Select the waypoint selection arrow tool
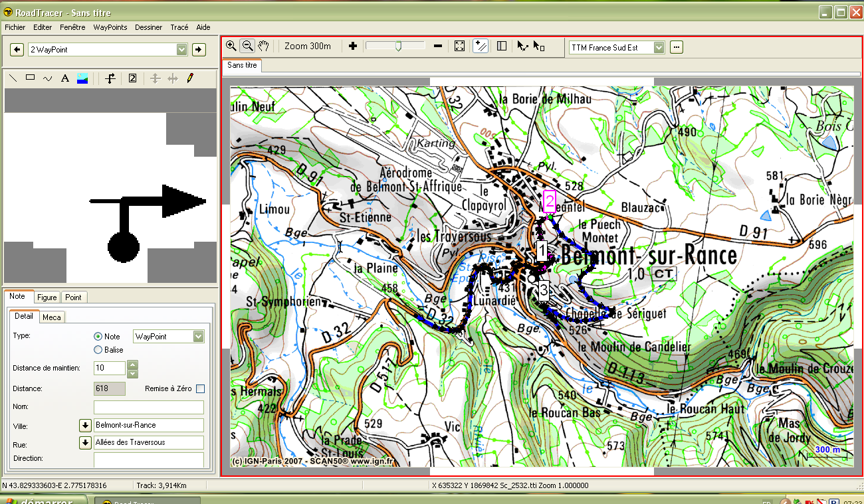864x504 pixels. pyautogui.click(x=539, y=46)
